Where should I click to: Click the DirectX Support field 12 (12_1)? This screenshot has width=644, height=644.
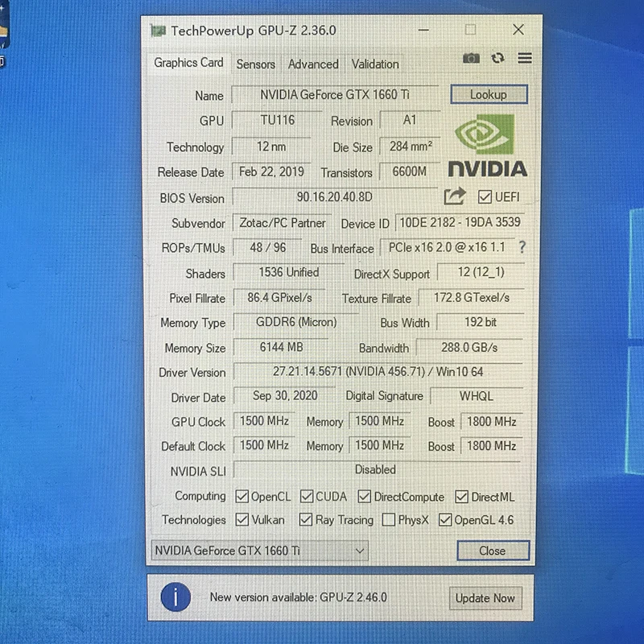pyautogui.click(x=481, y=272)
